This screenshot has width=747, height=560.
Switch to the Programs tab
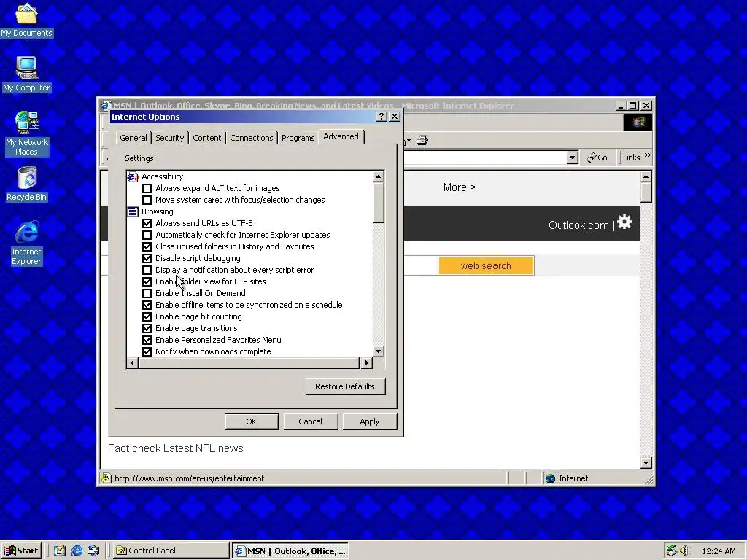pos(298,138)
